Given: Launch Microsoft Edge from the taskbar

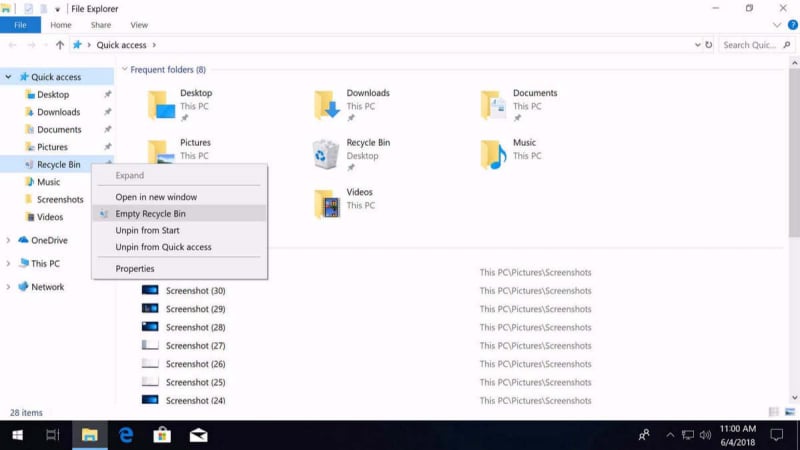Looking at the screenshot, I should (126, 435).
